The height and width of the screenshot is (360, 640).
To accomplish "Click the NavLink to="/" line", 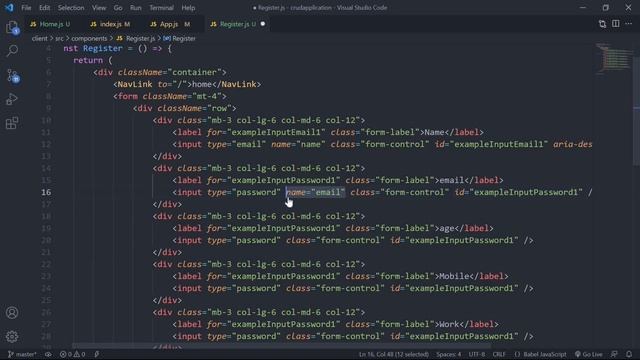I will coord(187,84).
